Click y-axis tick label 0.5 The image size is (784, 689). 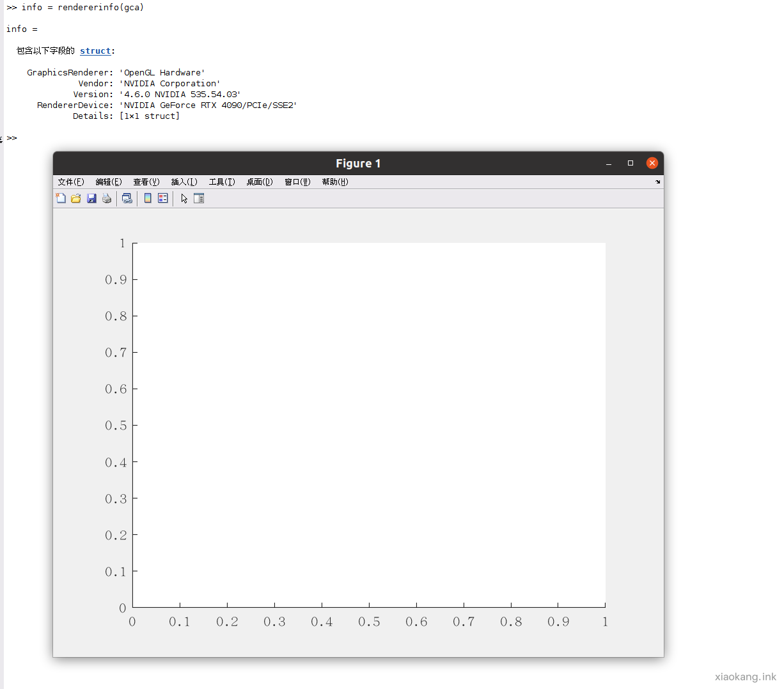(116, 426)
